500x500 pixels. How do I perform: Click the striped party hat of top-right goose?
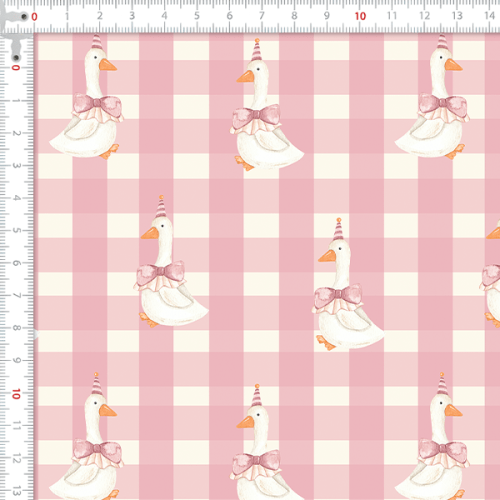point(443,42)
